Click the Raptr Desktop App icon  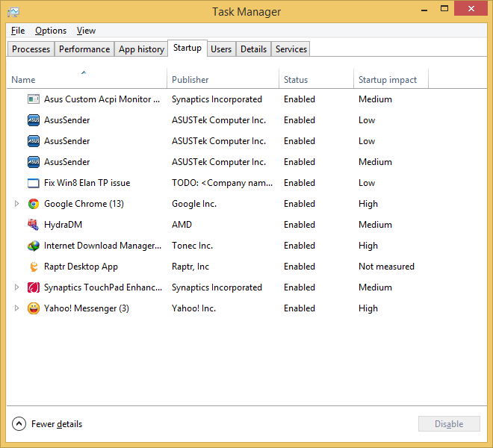click(x=34, y=267)
